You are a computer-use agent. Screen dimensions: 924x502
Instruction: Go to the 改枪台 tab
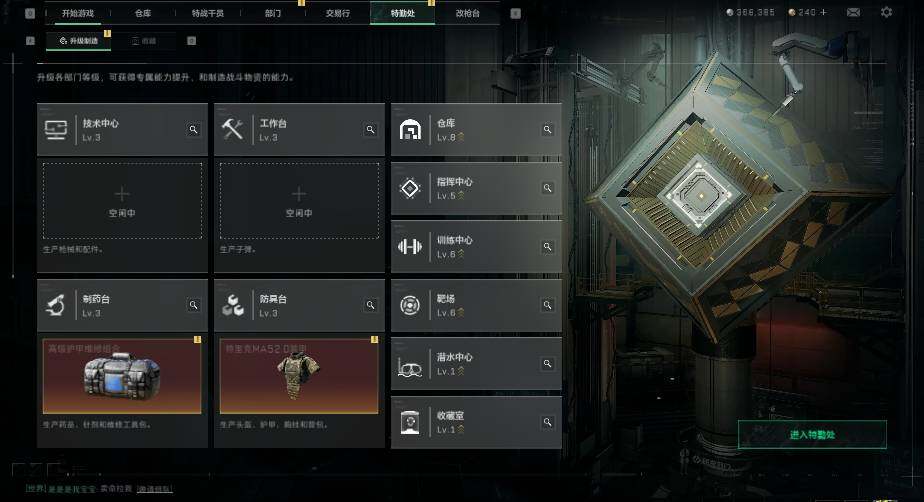[467, 13]
